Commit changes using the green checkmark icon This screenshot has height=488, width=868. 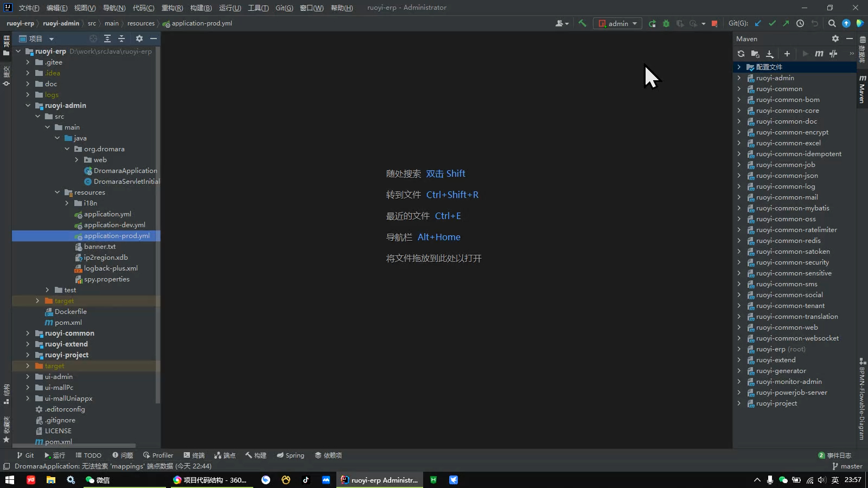772,23
